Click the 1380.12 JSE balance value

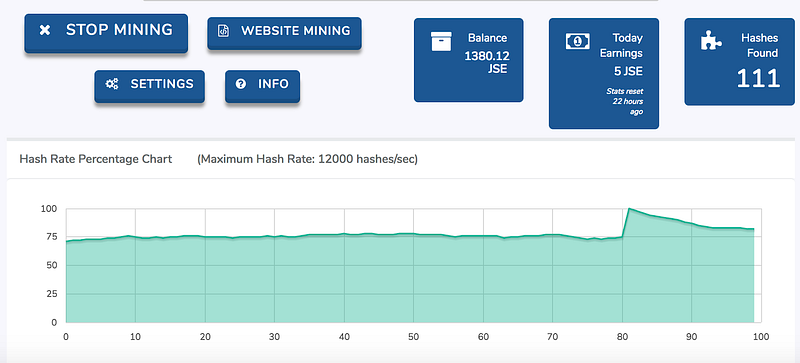tap(486, 62)
